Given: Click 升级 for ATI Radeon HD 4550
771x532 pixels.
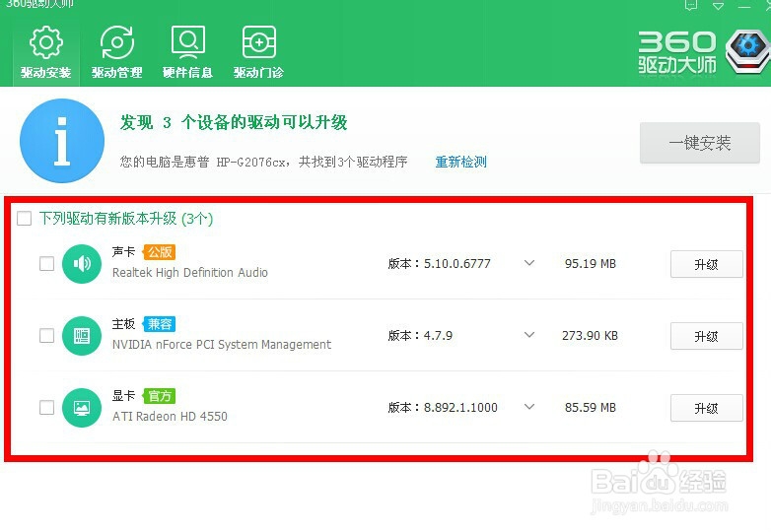Looking at the screenshot, I should pos(707,408).
